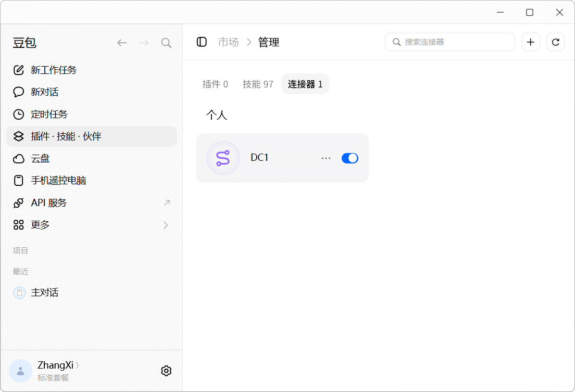Screen dimensions: 575x392
Task: Refresh the connector list
Action: [x=555, y=42]
